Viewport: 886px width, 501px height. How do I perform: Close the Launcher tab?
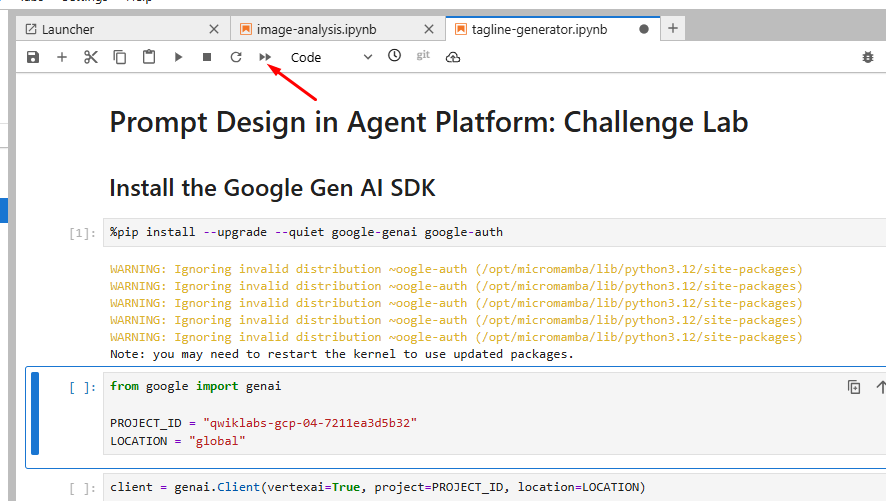point(214,29)
